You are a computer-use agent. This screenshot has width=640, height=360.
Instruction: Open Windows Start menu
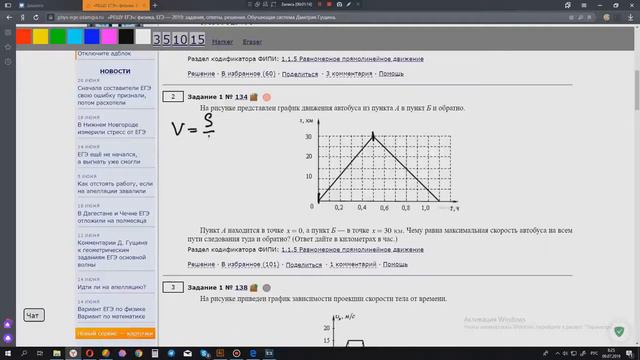8,353
